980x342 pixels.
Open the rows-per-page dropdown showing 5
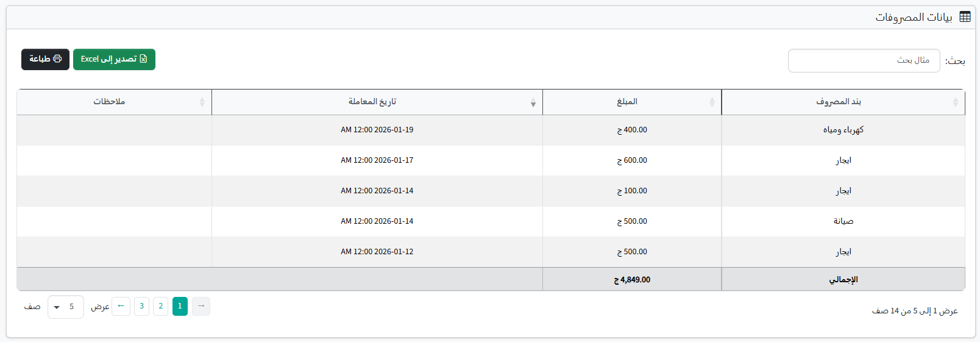(65, 307)
